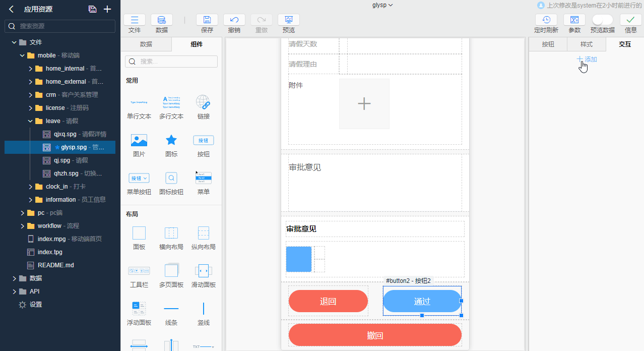Viewport: 644px width, 351px height.
Task: Expand the crm folder
Action: point(31,95)
